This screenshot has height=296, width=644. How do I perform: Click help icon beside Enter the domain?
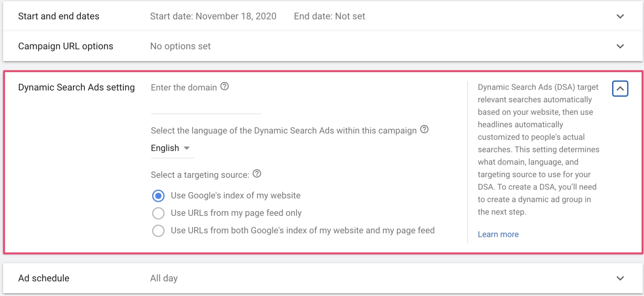pyautogui.click(x=225, y=87)
